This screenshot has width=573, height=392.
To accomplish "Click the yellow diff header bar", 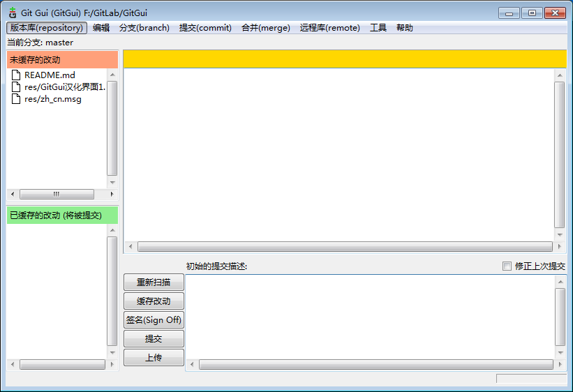I will (345, 59).
